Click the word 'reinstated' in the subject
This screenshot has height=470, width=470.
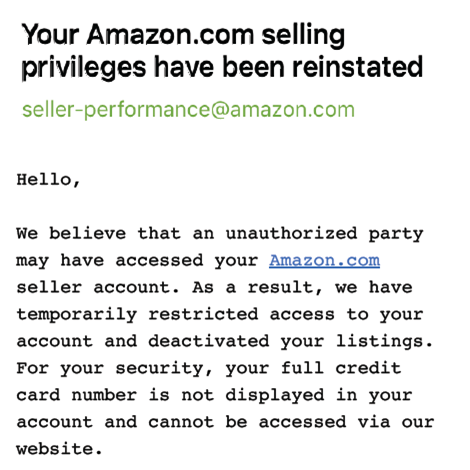point(357,67)
